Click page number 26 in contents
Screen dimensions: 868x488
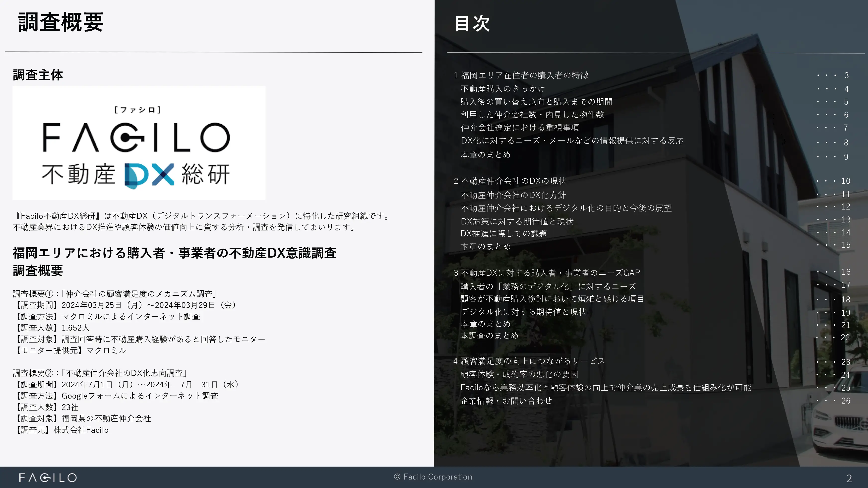pyautogui.click(x=845, y=401)
